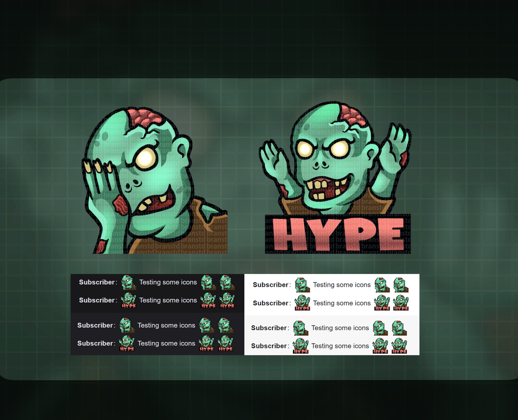Click the small facepalm emote in light chat
The image size is (518, 420).
click(x=302, y=285)
